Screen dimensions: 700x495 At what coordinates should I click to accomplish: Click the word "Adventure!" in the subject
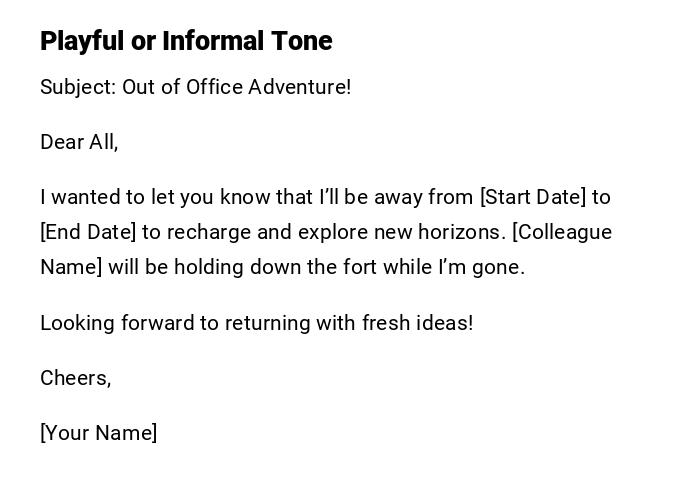click(300, 87)
